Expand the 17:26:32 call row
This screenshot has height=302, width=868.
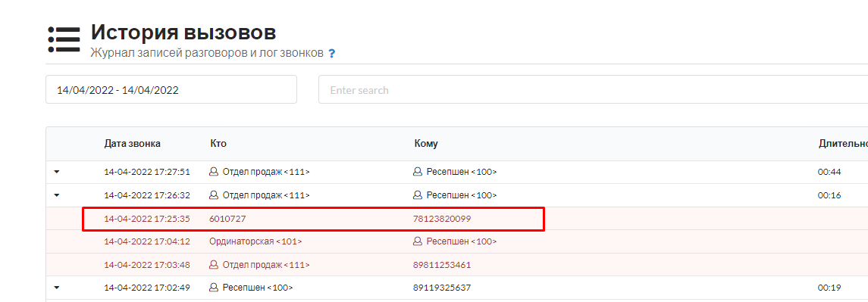pos(56,195)
